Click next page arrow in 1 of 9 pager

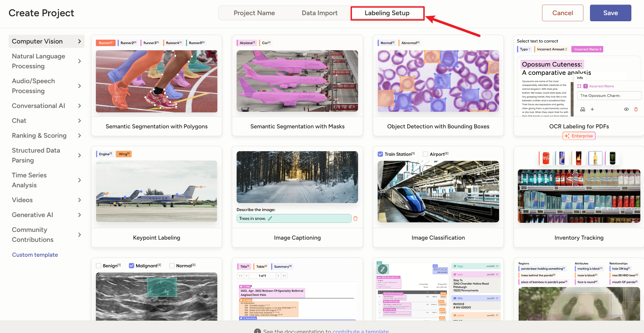point(278,276)
